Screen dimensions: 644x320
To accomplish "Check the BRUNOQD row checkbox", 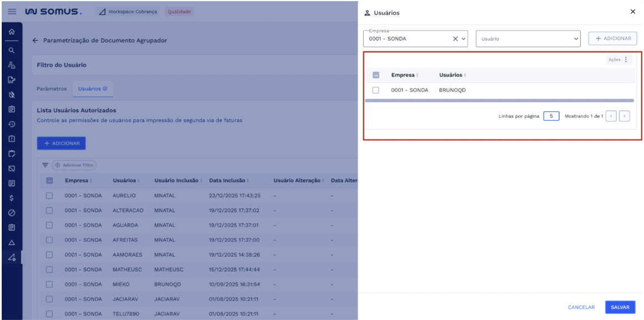I will coord(376,90).
